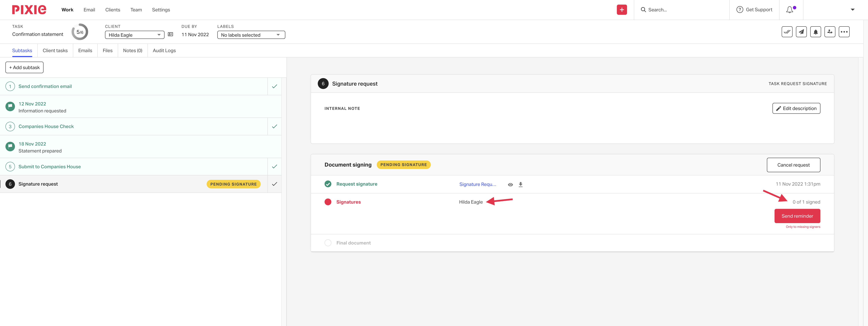
Task: Switch to the Audit Logs tab
Action: [x=164, y=51]
